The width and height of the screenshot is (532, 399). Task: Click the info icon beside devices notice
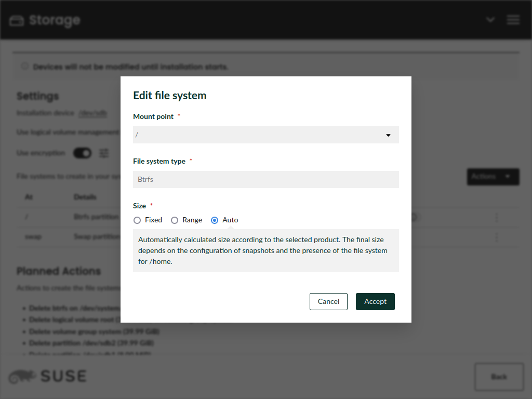point(24,66)
